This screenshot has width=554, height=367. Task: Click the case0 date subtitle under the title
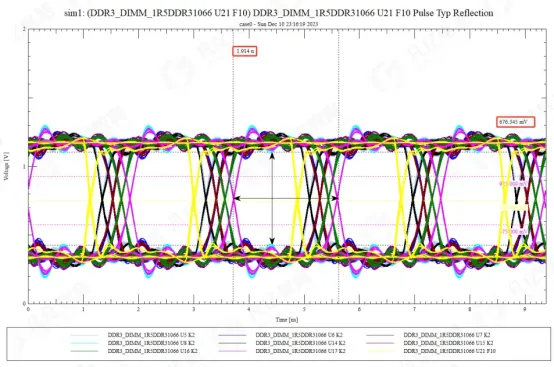click(278, 24)
